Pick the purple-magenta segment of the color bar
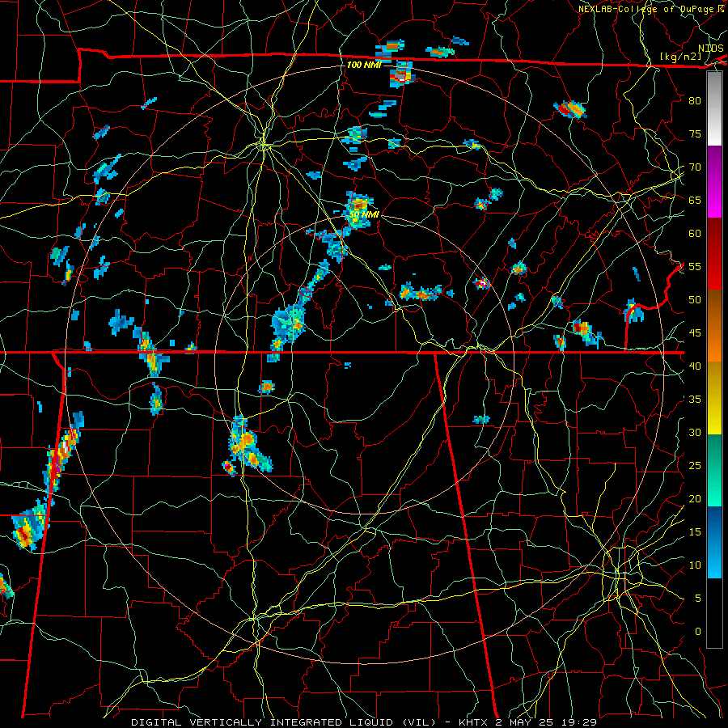This screenshot has width=728, height=728. (714, 181)
